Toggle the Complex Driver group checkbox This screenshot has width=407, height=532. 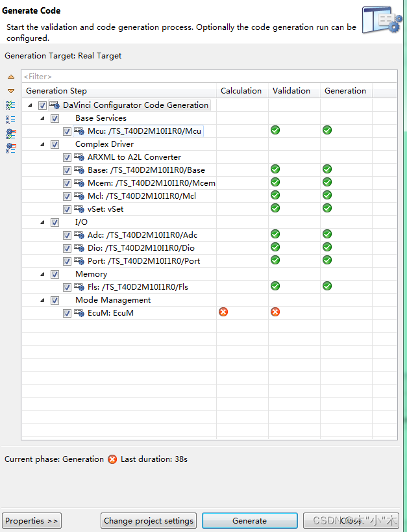(x=55, y=145)
